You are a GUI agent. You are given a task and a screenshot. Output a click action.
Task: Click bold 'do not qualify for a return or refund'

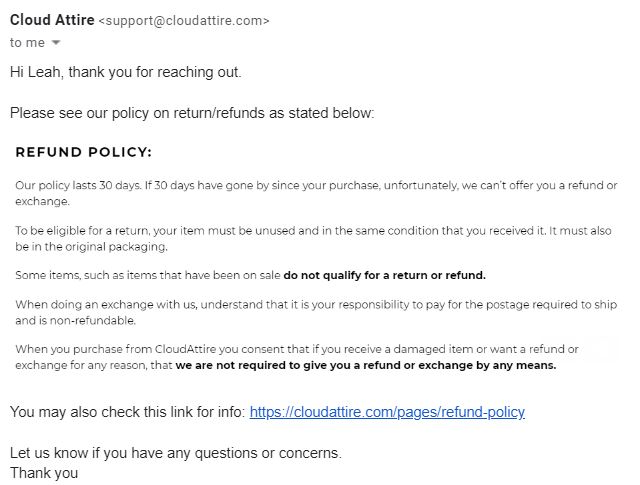[x=384, y=275]
